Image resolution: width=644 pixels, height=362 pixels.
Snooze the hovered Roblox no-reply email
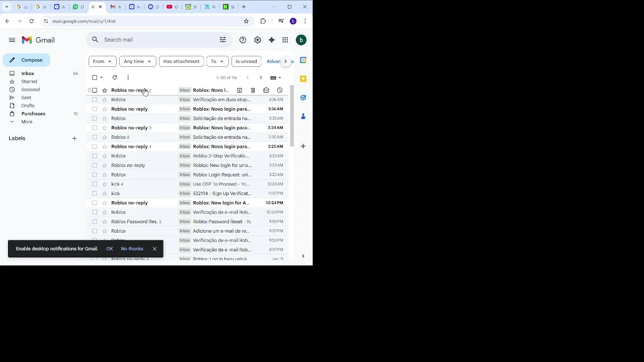(x=280, y=90)
